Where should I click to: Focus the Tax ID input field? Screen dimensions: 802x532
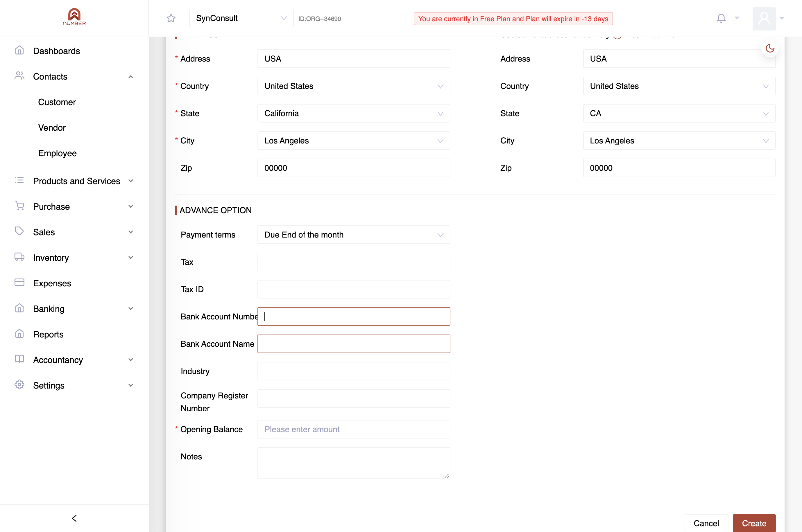click(x=354, y=290)
